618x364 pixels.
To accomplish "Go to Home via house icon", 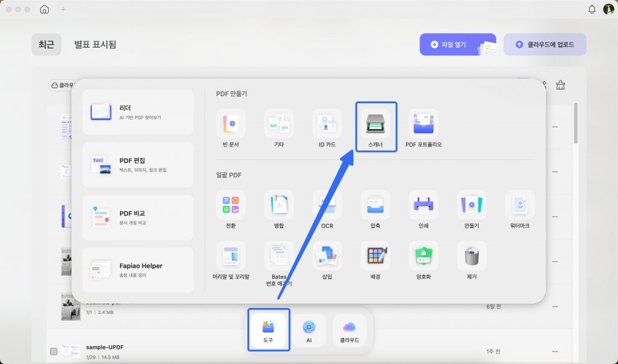I will click(x=45, y=9).
